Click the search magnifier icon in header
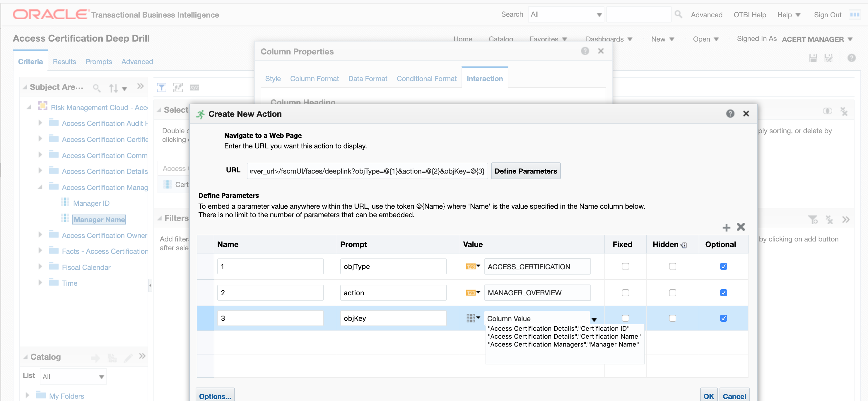Image resolution: width=868 pixels, height=401 pixels. click(x=678, y=14)
